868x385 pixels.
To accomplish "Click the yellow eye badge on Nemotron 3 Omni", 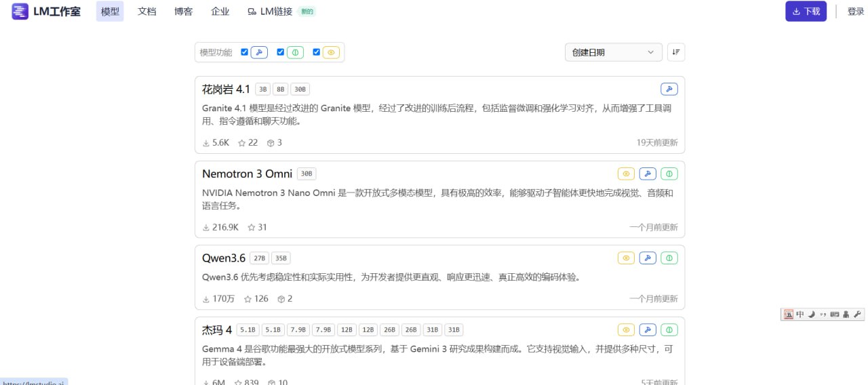I will click(627, 174).
